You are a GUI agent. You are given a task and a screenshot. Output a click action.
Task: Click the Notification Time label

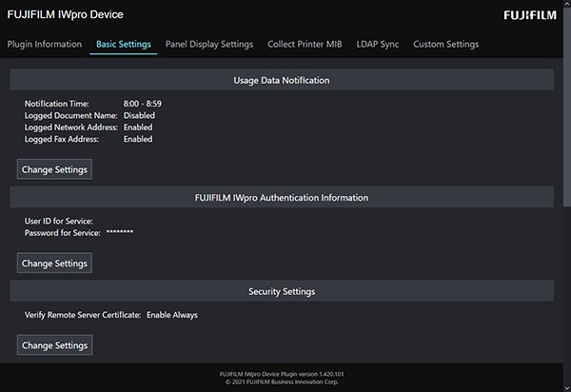coord(57,104)
